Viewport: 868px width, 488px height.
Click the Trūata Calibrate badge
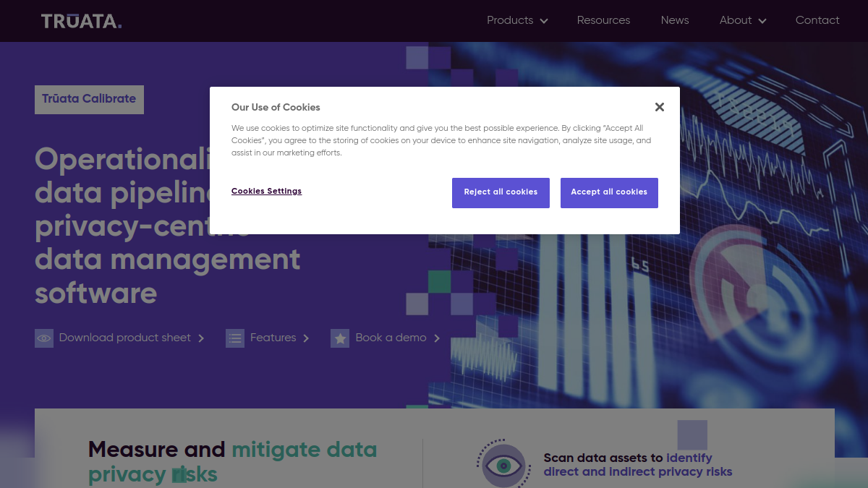(x=89, y=100)
